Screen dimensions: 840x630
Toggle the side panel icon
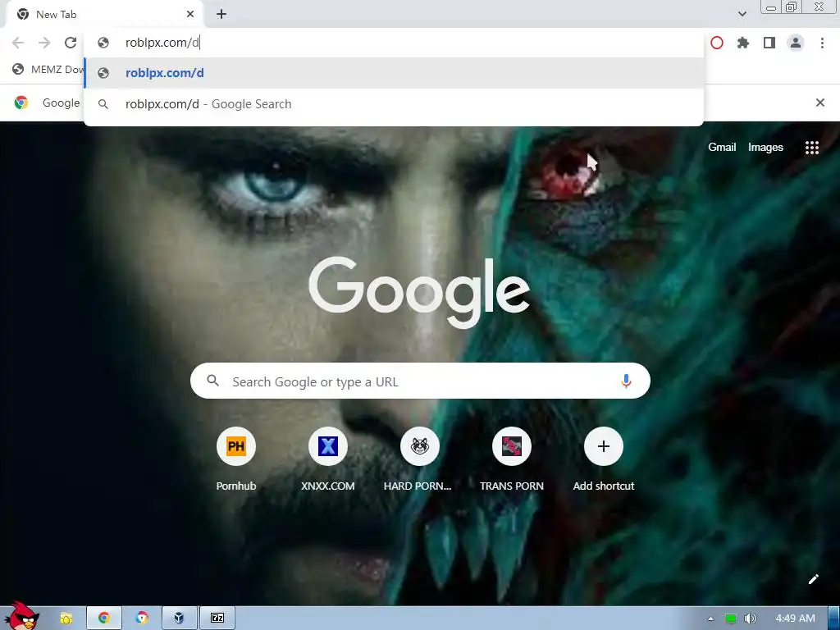(x=769, y=43)
